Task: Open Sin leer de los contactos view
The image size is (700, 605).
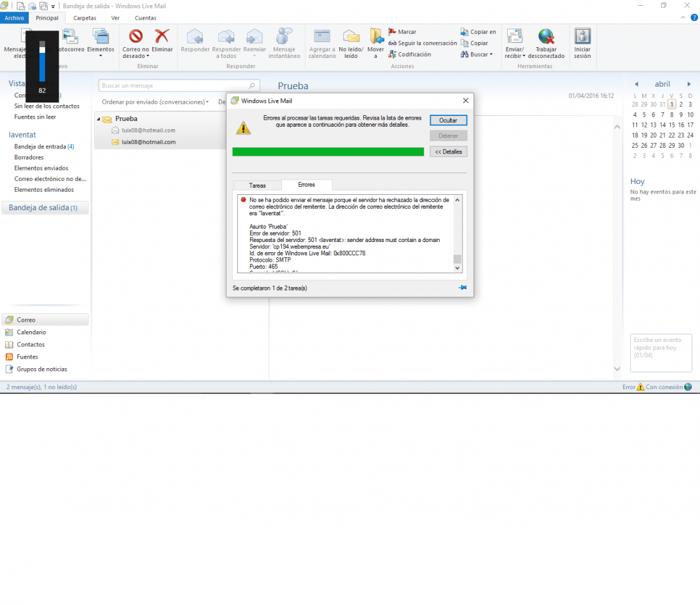Action: (46, 106)
